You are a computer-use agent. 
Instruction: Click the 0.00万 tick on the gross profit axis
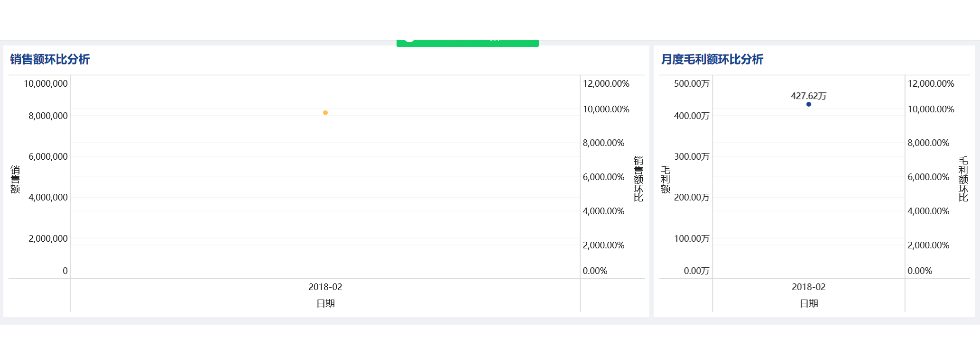[x=696, y=271]
